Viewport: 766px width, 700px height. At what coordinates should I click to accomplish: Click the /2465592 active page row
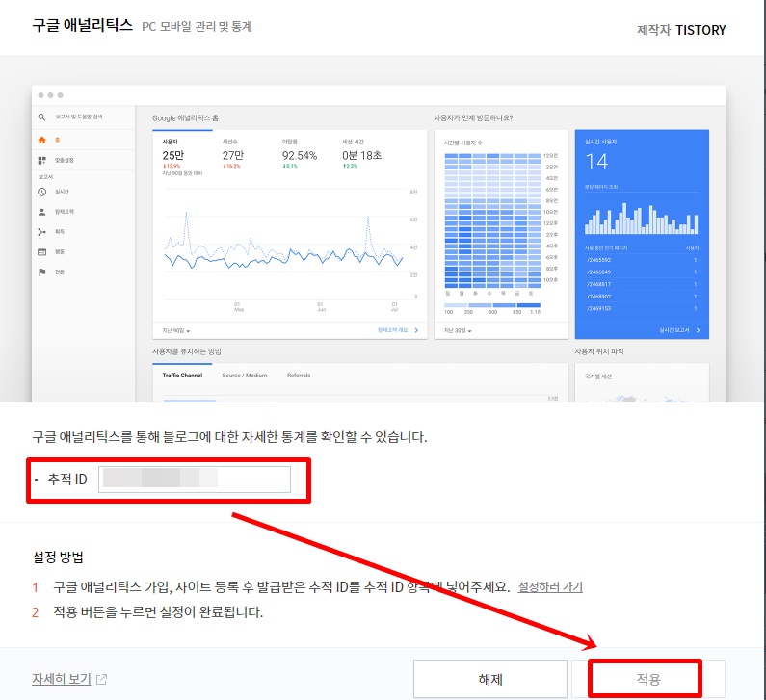pyautogui.click(x=642, y=260)
